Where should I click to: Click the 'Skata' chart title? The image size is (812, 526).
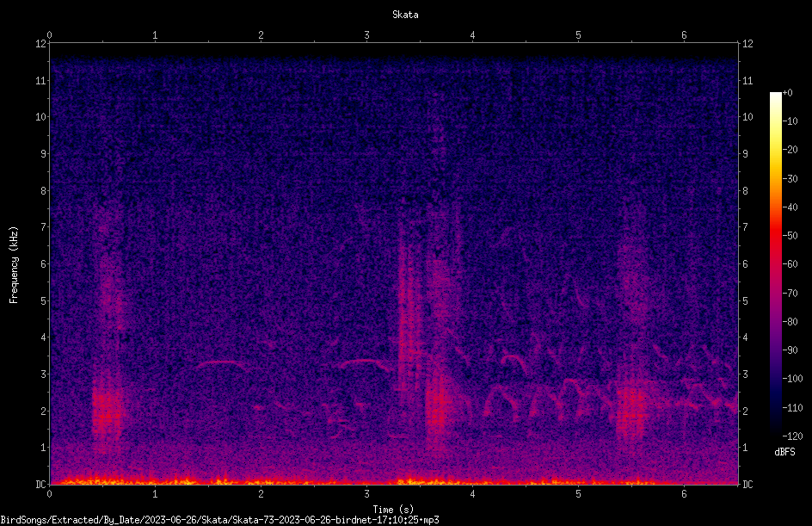(x=405, y=15)
